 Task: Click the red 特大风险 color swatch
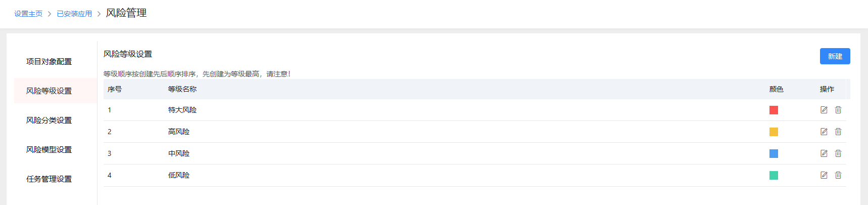coord(774,110)
